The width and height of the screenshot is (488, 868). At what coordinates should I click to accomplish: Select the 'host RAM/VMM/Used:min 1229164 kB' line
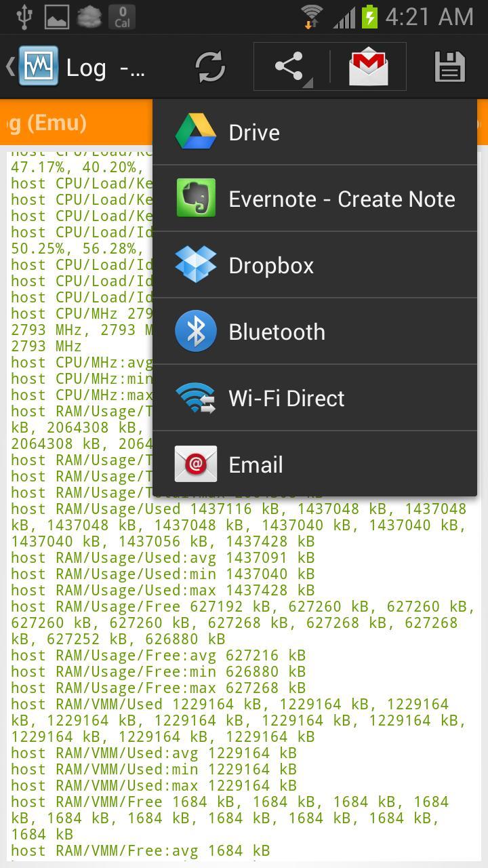154,769
